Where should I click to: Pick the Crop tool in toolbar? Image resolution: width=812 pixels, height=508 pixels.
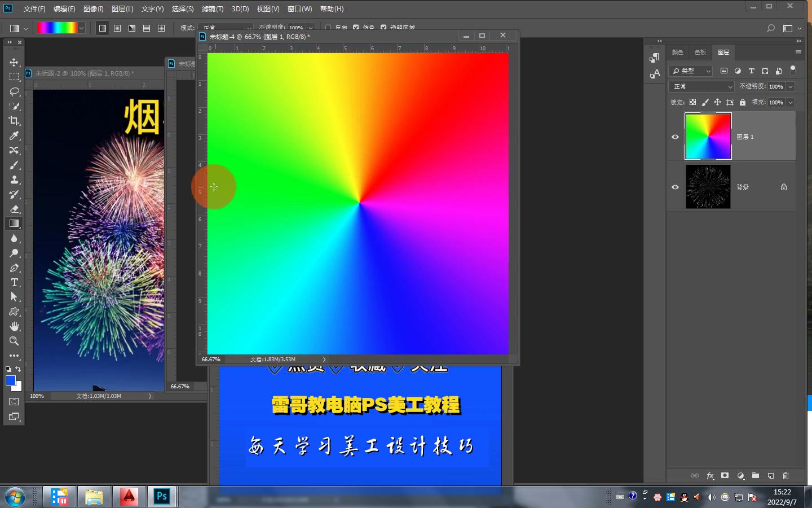(14, 121)
